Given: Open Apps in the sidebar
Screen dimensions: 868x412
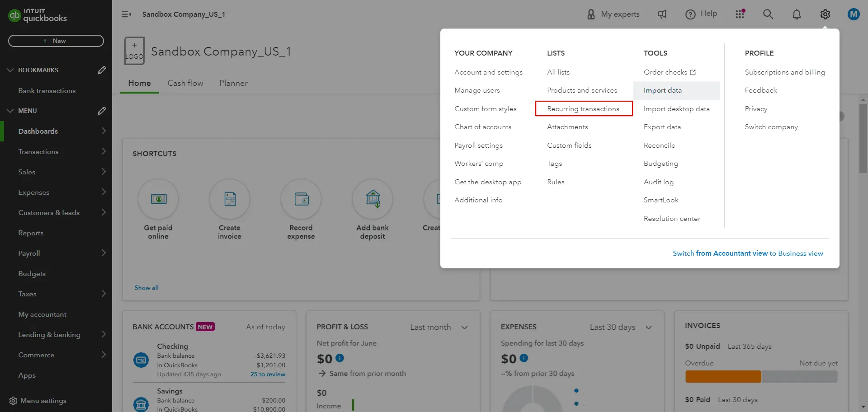Looking at the screenshot, I should click(x=27, y=375).
